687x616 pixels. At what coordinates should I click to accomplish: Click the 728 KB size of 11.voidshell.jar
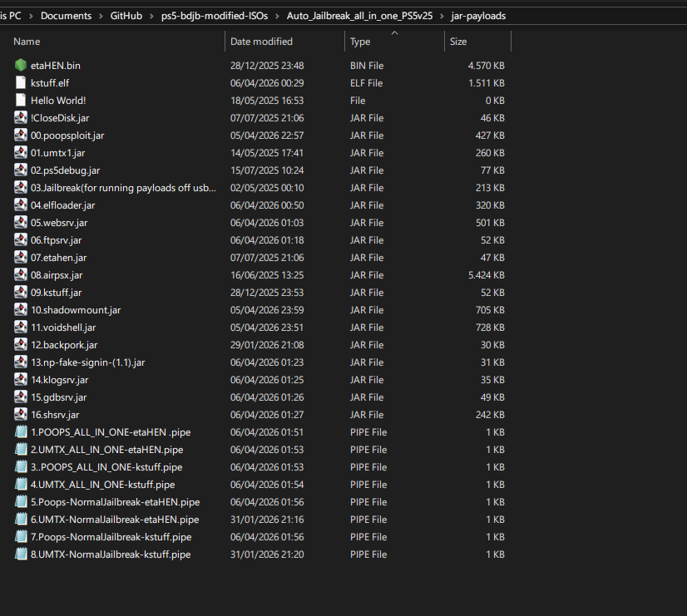coord(490,328)
